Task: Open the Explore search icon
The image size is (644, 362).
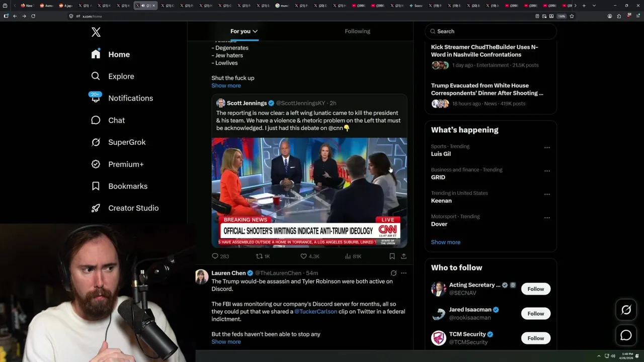Action: click(x=96, y=76)
